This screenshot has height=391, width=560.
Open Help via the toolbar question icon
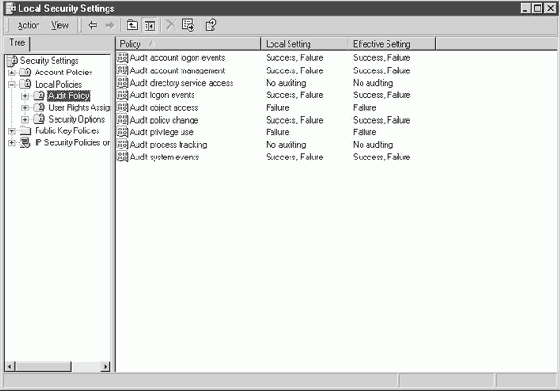tap(211, 25)
